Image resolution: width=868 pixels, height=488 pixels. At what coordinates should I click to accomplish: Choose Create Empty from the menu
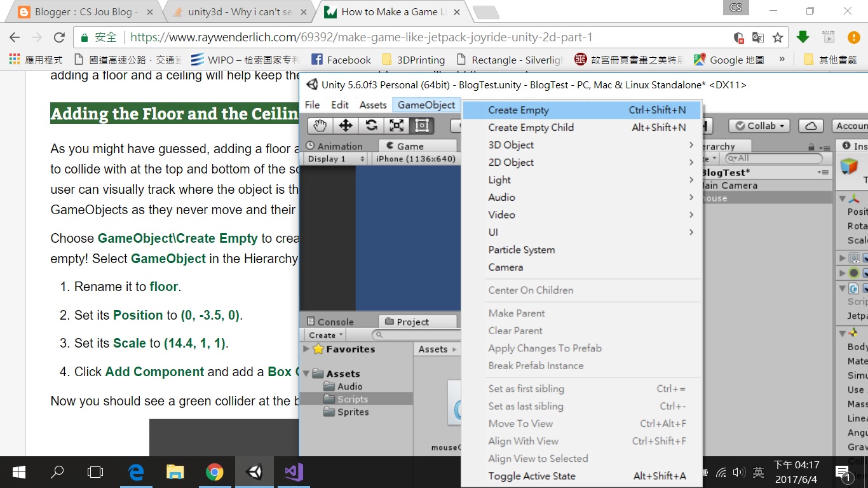click(x=581, y=110)
